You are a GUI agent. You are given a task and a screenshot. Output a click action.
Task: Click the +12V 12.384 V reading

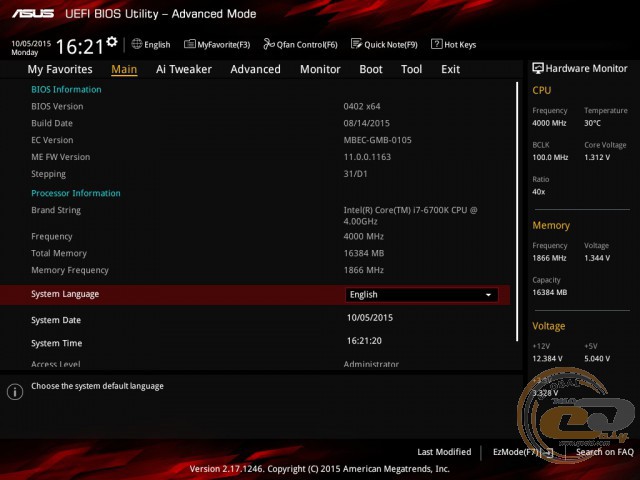(x=547, y=358)
